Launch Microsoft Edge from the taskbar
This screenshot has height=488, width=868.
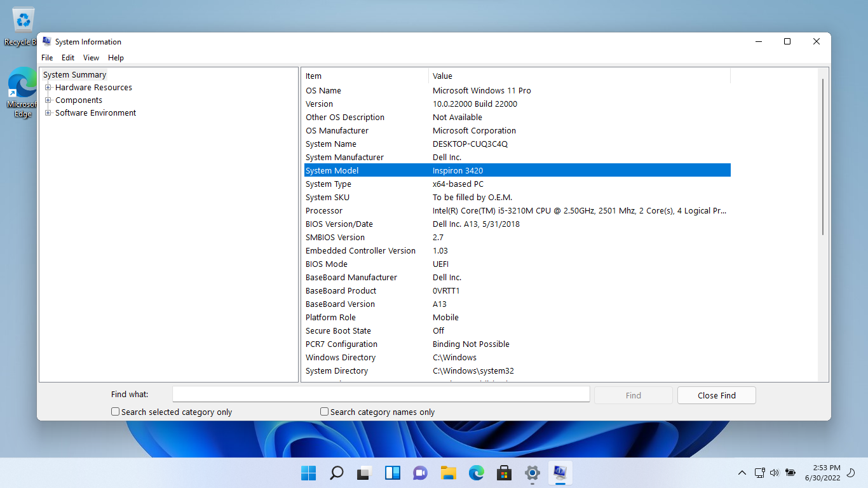coord(476,473)
